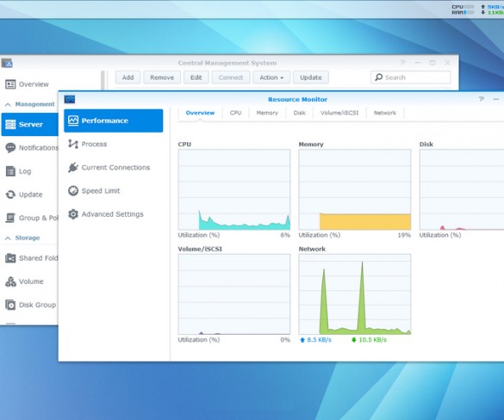Image resolution: width=504 pixels, height=420 pixels.
Task: Click the Update toolbar button
Action: pyautogui.click(x=311, y=77)
